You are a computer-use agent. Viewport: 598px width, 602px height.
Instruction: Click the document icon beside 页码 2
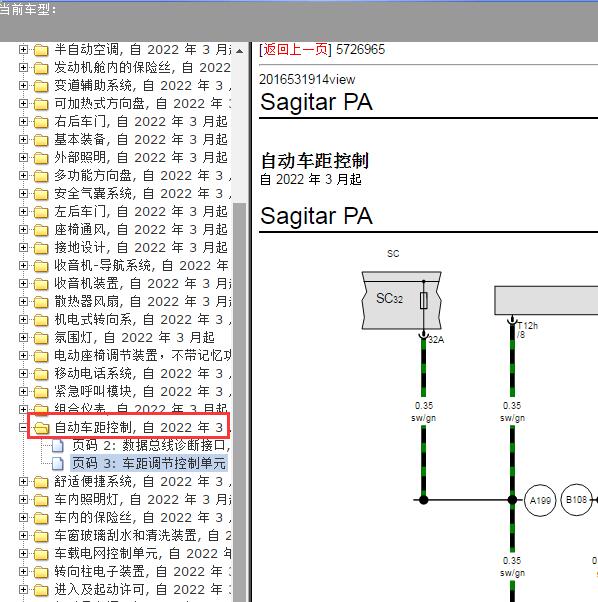point(58,446)
